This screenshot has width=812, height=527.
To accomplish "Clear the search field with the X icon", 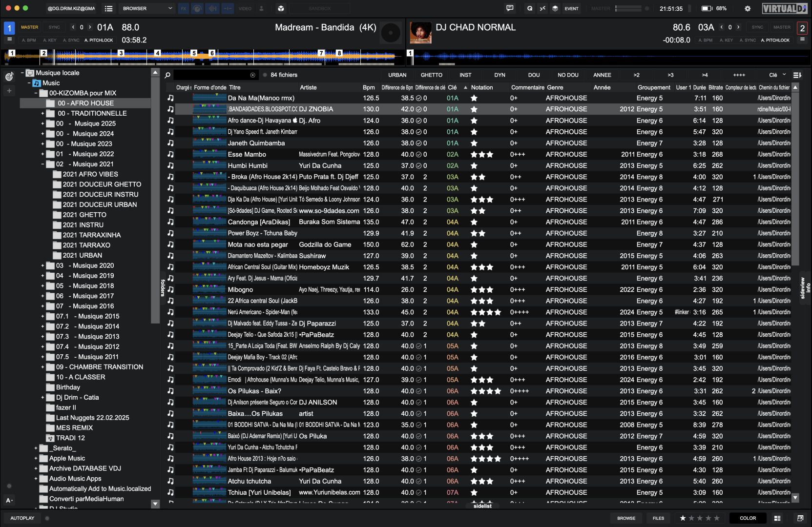I will [252, 75].
